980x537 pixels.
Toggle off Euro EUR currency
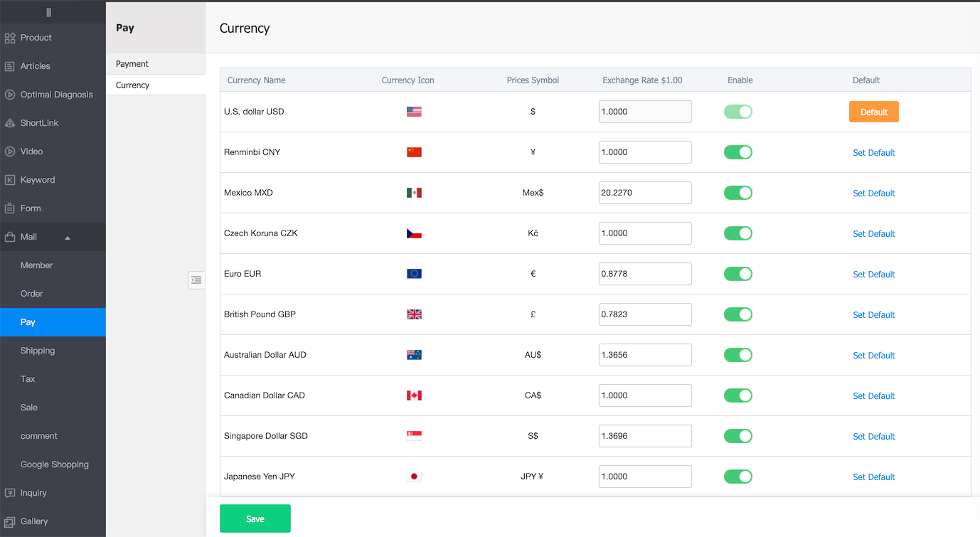737,274
